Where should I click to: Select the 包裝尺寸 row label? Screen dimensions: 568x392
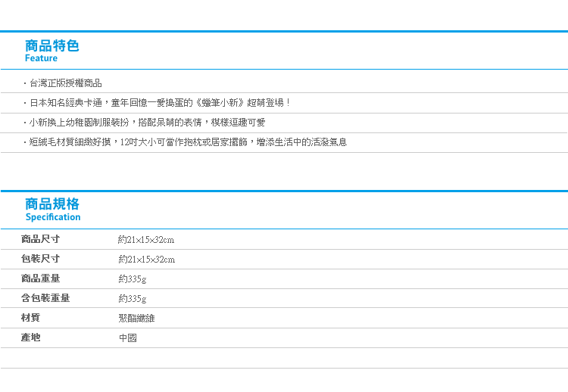pyautogui.click(x=40, y=259)
